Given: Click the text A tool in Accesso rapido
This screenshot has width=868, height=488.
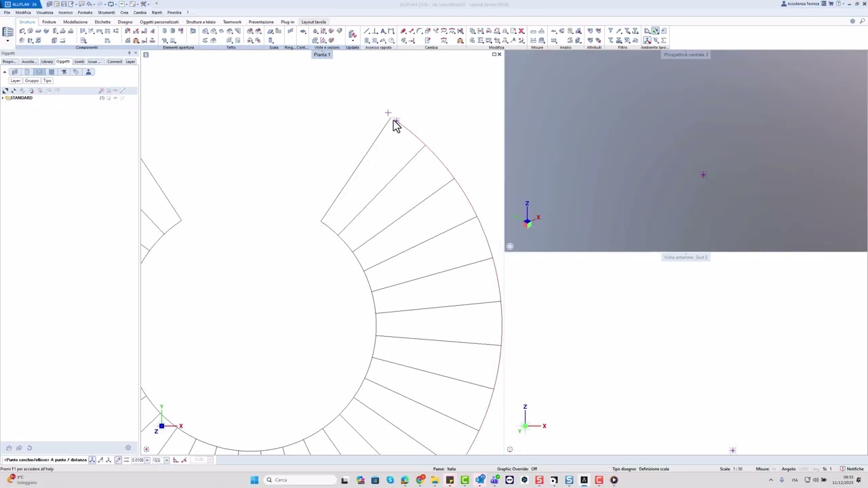Looking at the screenshot, I should point(382,31).
